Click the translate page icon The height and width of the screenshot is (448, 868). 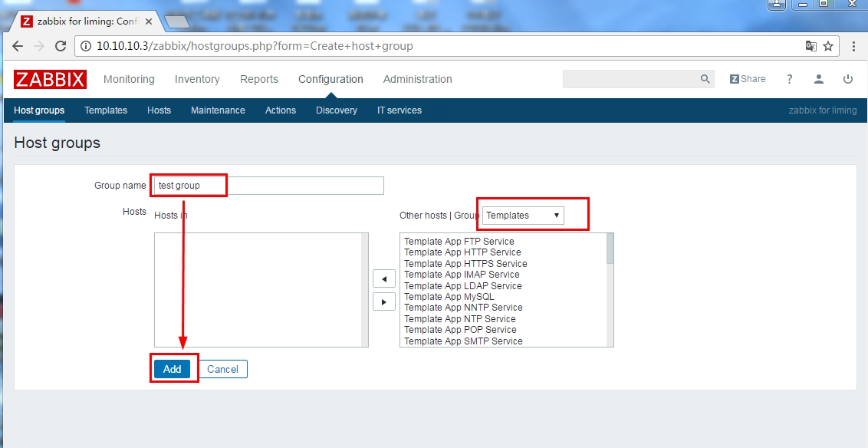click(x=810, y=46)
